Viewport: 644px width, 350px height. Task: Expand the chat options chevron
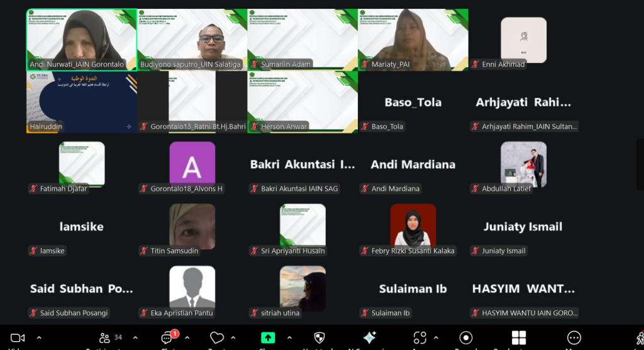tap(186, 337)
